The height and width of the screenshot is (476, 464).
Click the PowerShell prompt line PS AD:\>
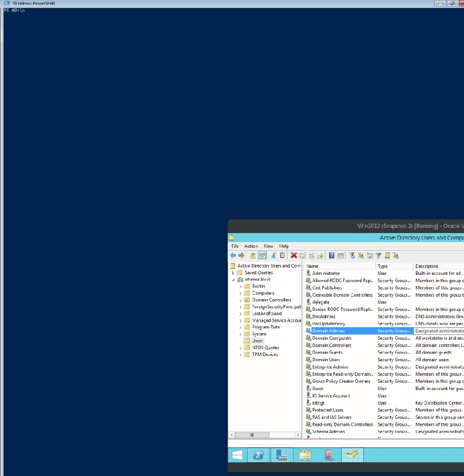[14, 10]
